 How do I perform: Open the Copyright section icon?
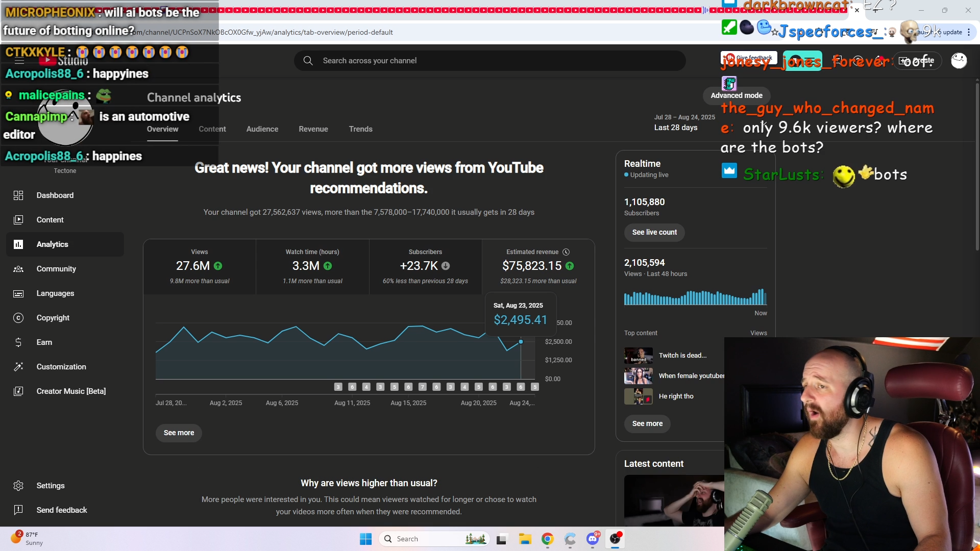(x=18, y=318)
